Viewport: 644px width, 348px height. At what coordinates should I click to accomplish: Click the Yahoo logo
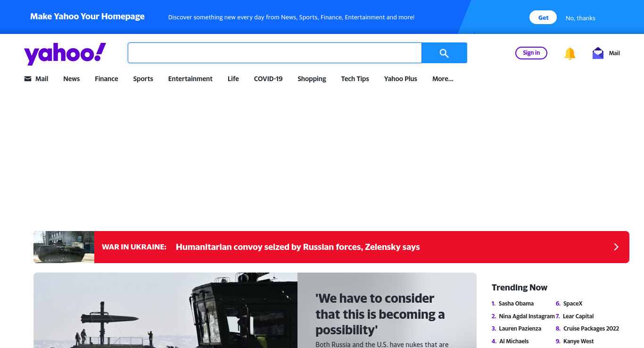(65, 54)
